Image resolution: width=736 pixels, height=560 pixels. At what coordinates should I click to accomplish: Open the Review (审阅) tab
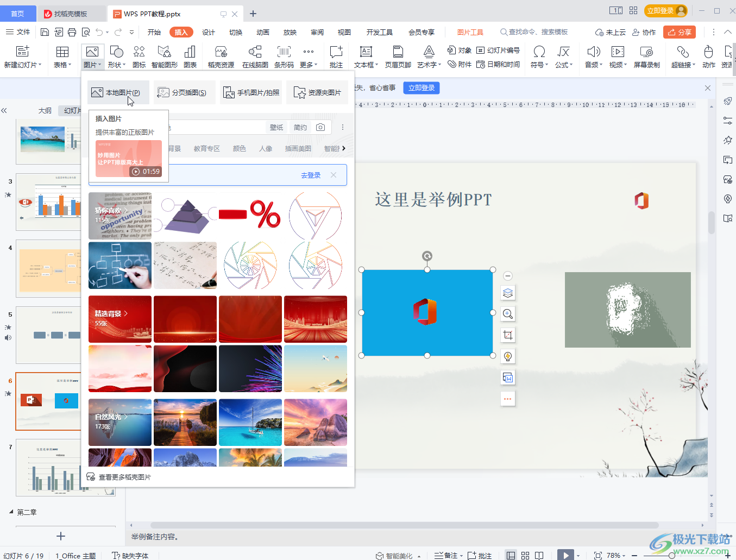click(317, 32)
